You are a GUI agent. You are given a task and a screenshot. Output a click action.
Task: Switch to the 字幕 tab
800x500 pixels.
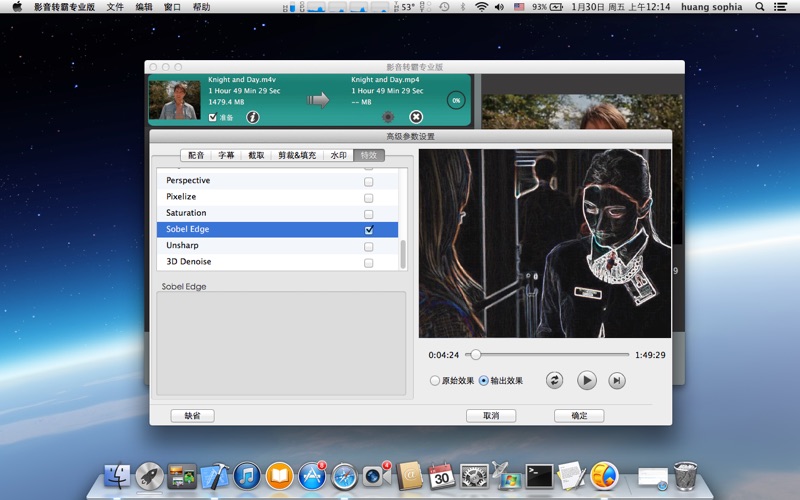pyautogui.click(x=226, y=156)
